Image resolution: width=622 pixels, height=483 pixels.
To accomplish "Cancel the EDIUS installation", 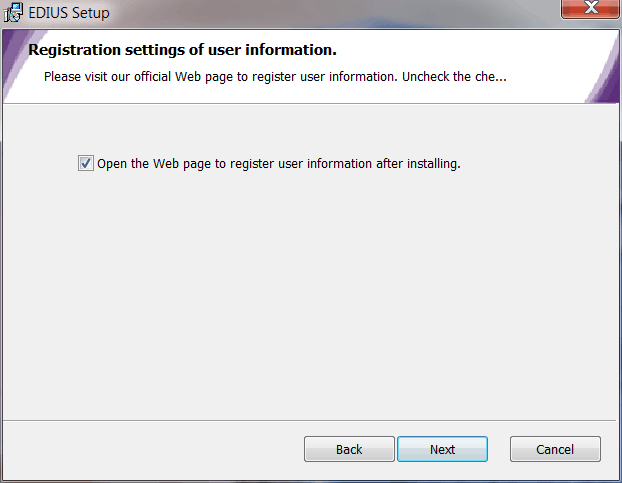I will point(555,449).
